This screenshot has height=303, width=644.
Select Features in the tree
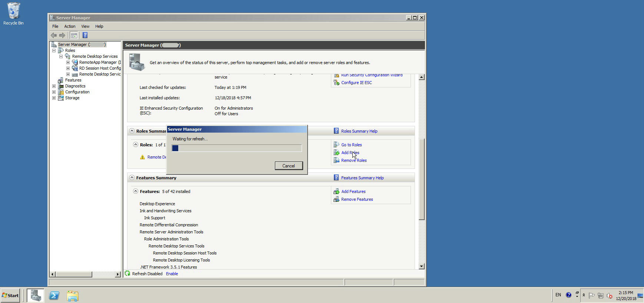73,80
